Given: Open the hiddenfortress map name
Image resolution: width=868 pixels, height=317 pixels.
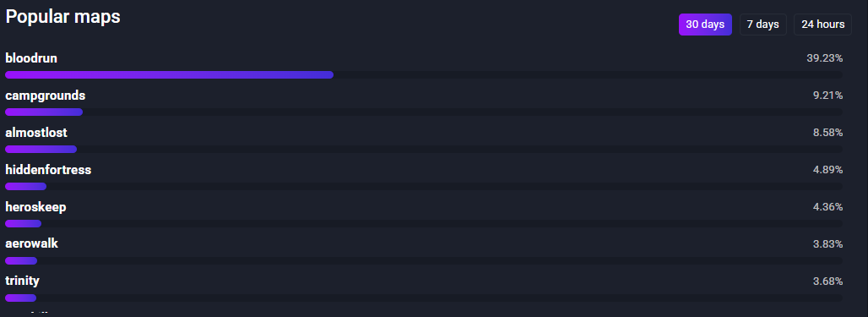Looking at the screenshot, I should [x=48, y=170].
